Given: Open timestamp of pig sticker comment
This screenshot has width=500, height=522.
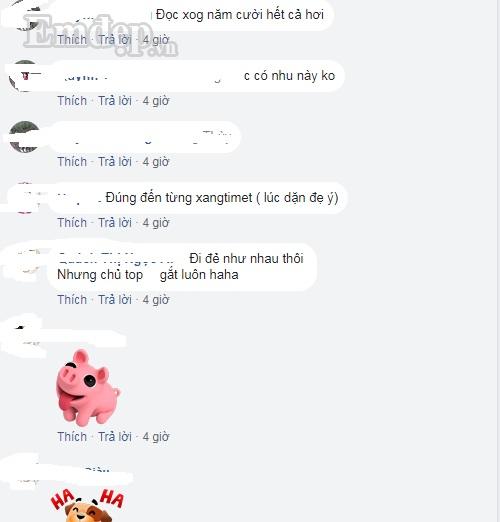Looking at the screenshot, I should [156, 437].
